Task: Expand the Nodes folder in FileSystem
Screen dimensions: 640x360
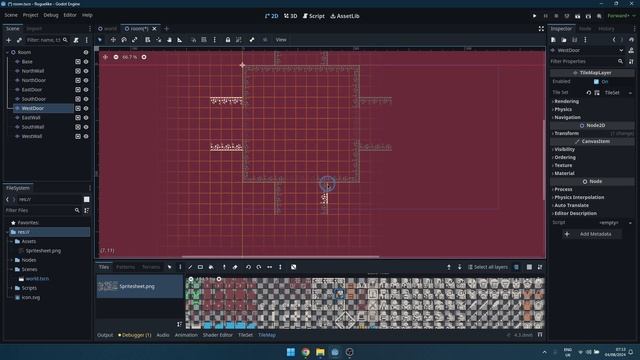Action: point(11,260)
